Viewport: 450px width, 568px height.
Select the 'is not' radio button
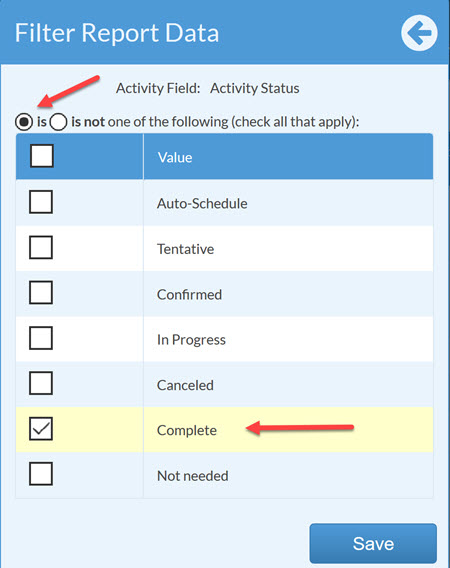click(x=58, y=122)
